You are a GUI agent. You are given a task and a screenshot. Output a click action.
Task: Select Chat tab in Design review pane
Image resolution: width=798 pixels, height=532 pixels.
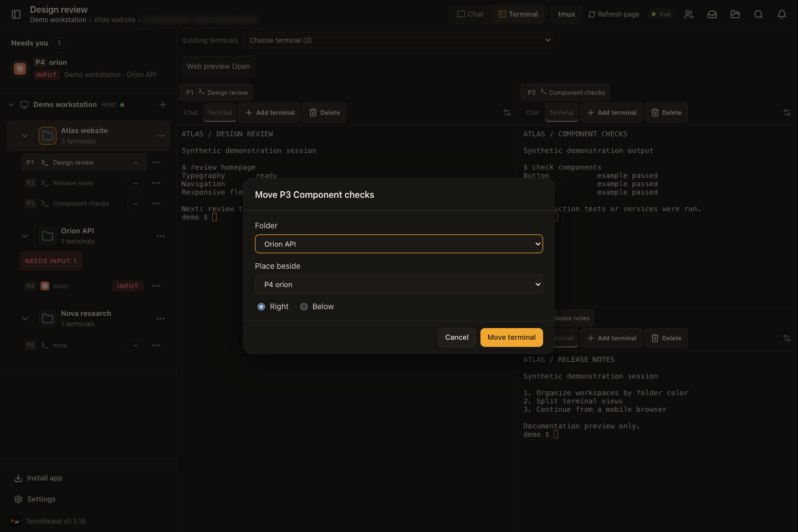pos(191,112)
